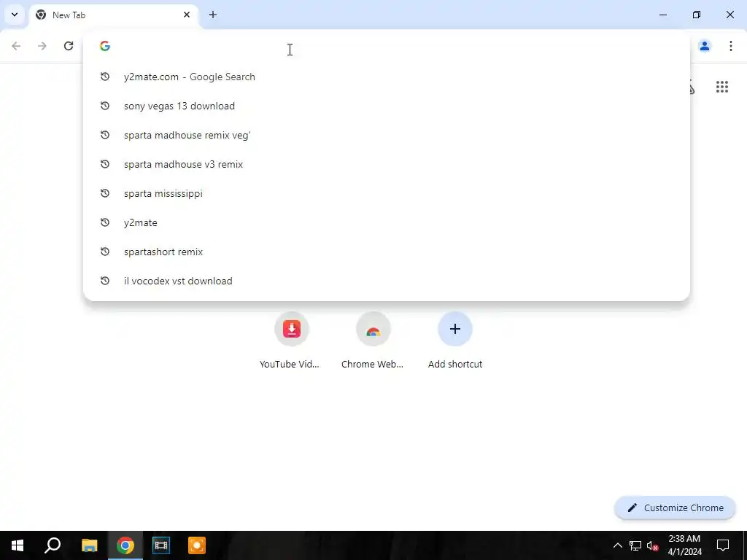Screen dimensions: 747x560
Task: Open Windows taskbar search
Action: [x=53, y=545]
